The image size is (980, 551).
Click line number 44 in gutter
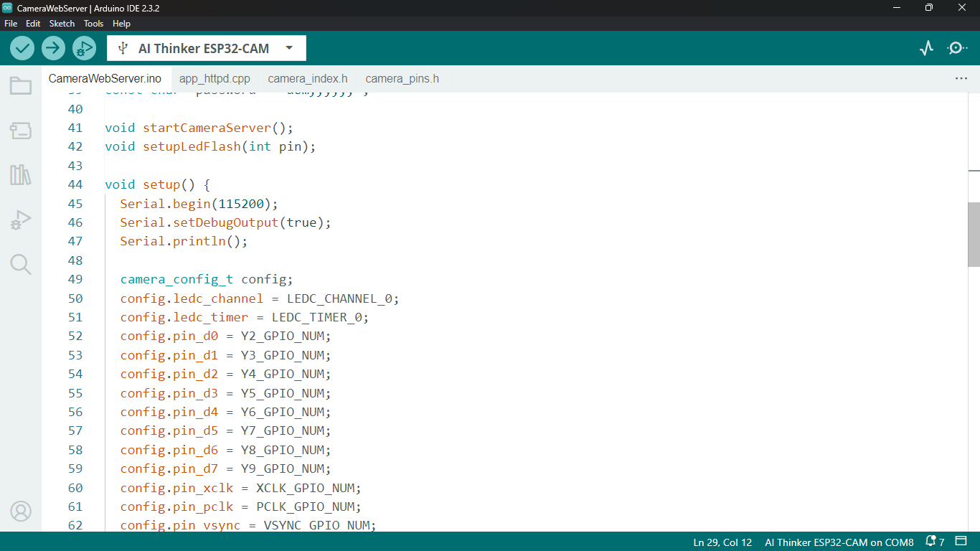click(75, 184)
